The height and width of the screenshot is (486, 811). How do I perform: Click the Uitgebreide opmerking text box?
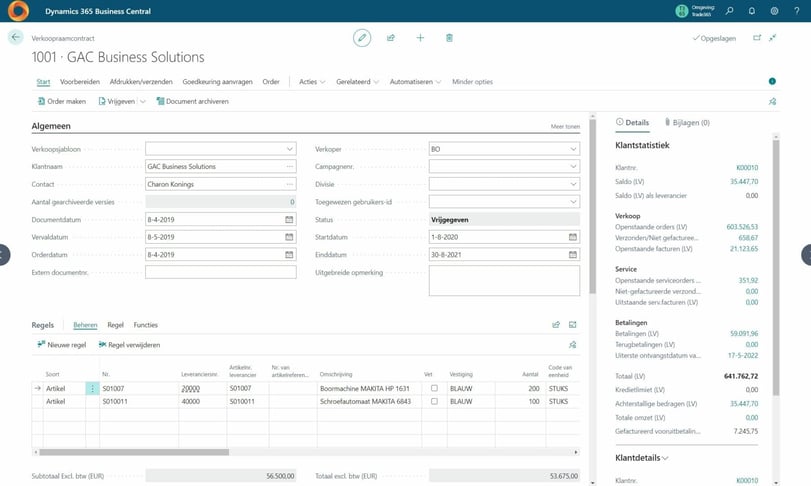pyautogui.click(x=504, y=281)
